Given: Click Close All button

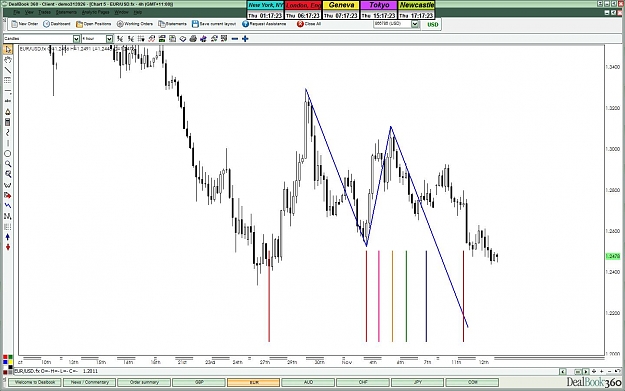Looking at the screenshot, I should [x=309, y=24].
